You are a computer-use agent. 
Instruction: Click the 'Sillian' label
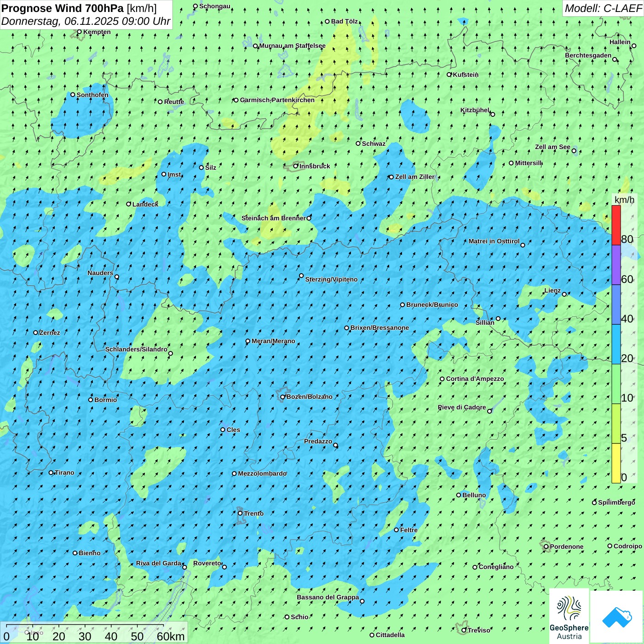[x=485, y=322]
